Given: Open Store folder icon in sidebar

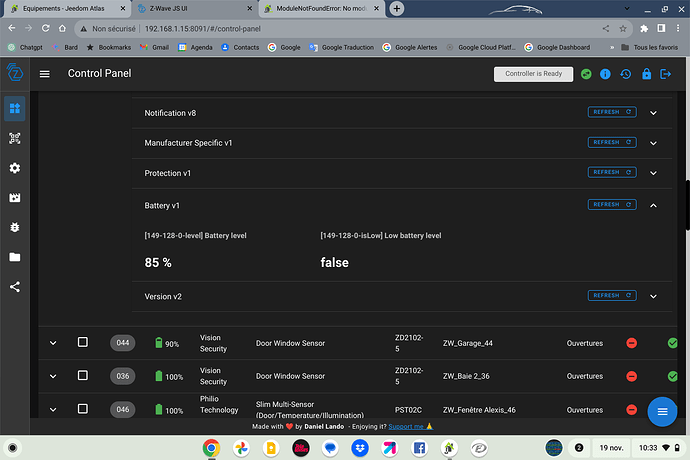Looking at the screenshot, I should pyautogui.click(x=15, y=257).
